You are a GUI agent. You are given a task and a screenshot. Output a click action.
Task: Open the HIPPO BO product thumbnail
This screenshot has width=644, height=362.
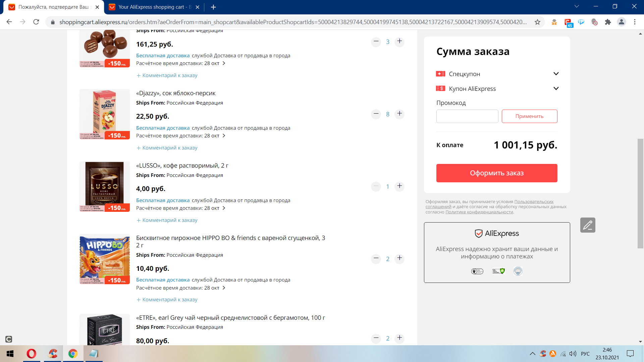click(105, 259)
